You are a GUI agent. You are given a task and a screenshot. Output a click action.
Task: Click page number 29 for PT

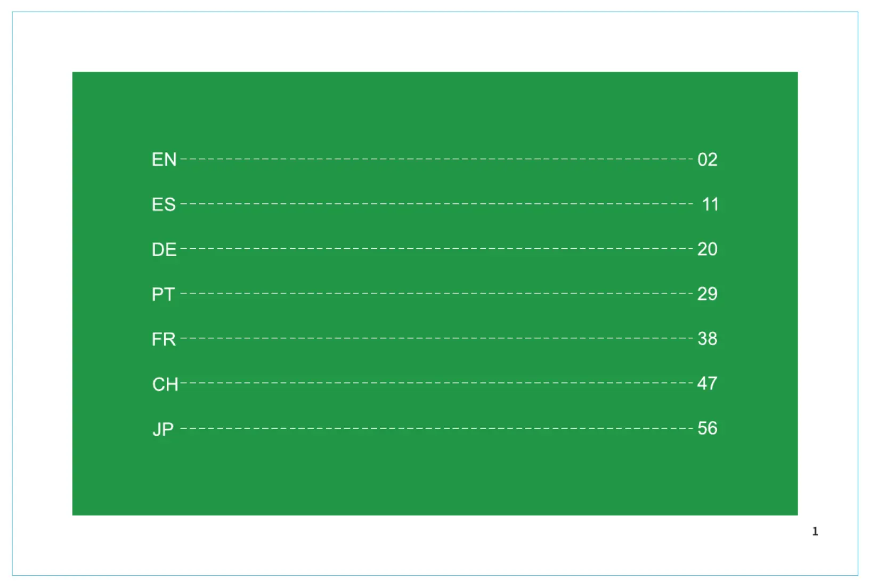coord(708,294)
